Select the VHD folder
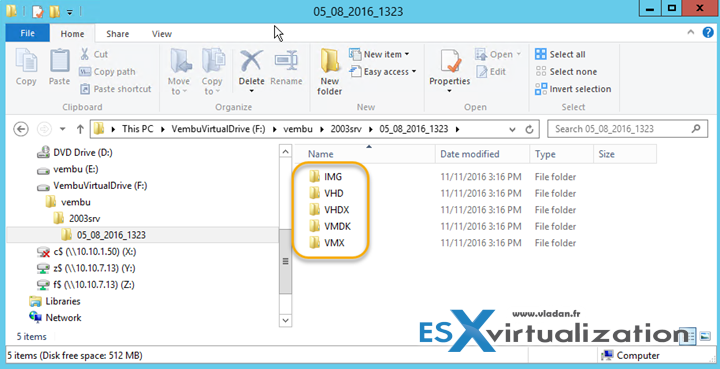 click(326, 193)
